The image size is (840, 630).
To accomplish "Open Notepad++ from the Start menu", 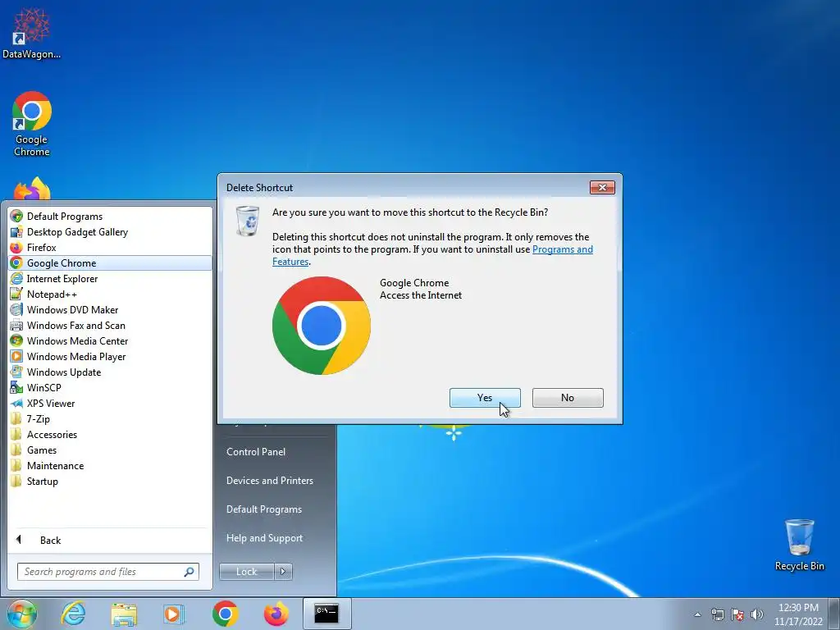I will point(111,294).
